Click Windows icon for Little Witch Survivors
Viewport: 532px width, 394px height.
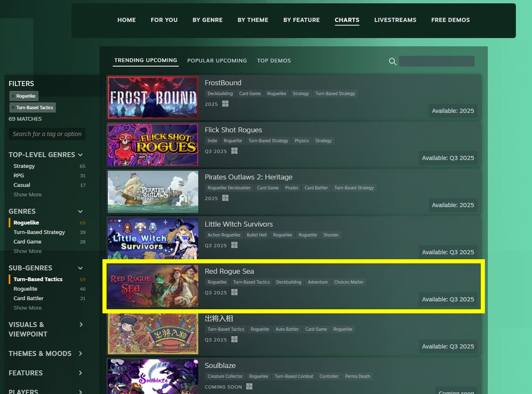point(235,245)
